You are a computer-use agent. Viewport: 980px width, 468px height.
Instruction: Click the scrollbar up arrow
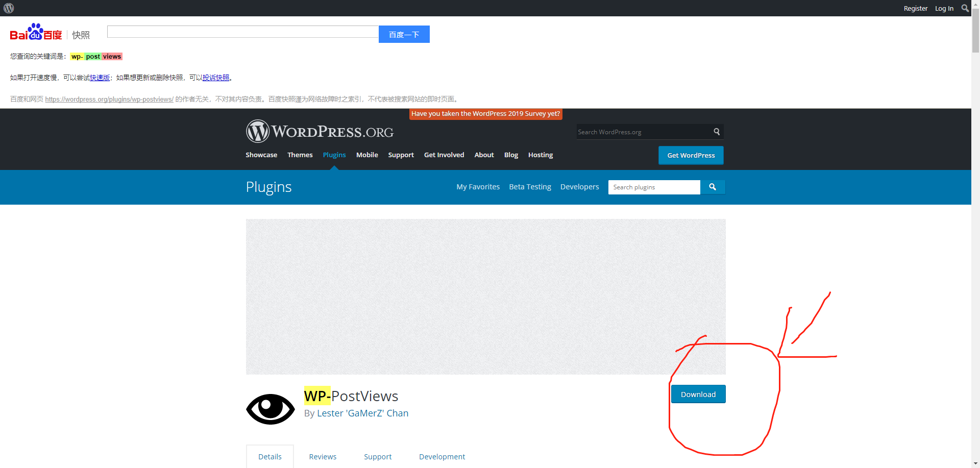[x=975, y=4]
